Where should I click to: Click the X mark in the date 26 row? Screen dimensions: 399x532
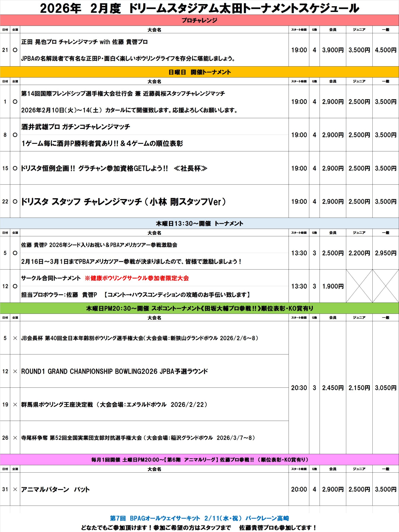point(15,438)
